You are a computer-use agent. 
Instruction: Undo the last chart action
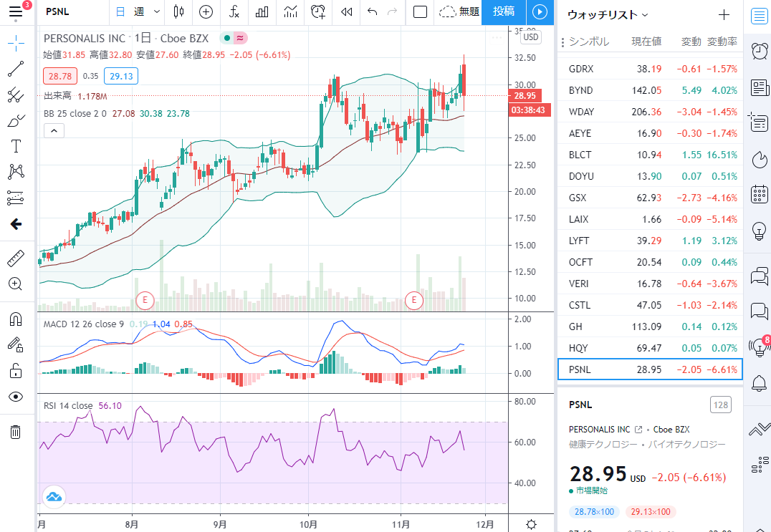[372, 11]
